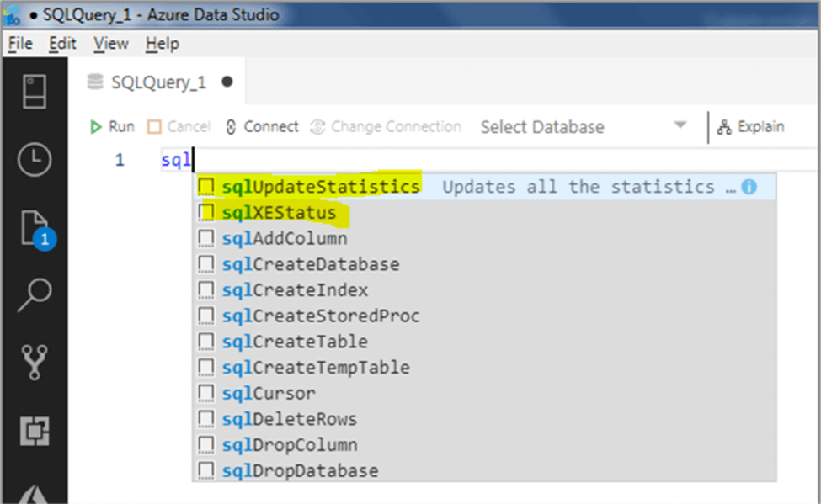The image size is (821, 504).
Task: Click snippet square icon beside sqlAddColumn
Action: [206, 239]
